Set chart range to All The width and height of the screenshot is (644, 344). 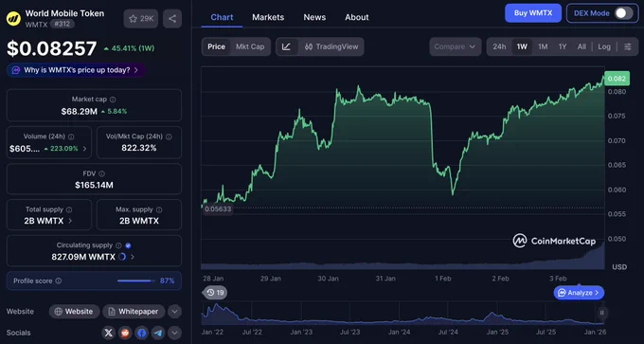pyautogui.click(x=581, y=46)
